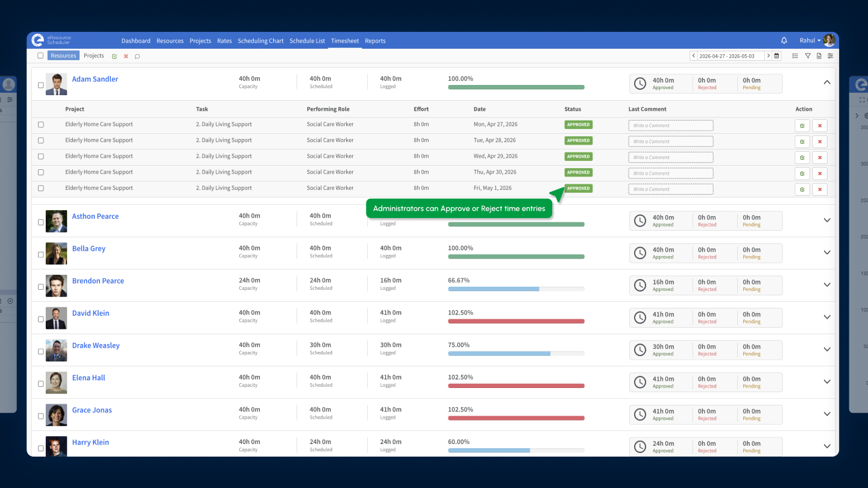This screenshot has width=868, height=488.
Task: Reject selected entries using the red toolbar X icon
Action: 126,56
